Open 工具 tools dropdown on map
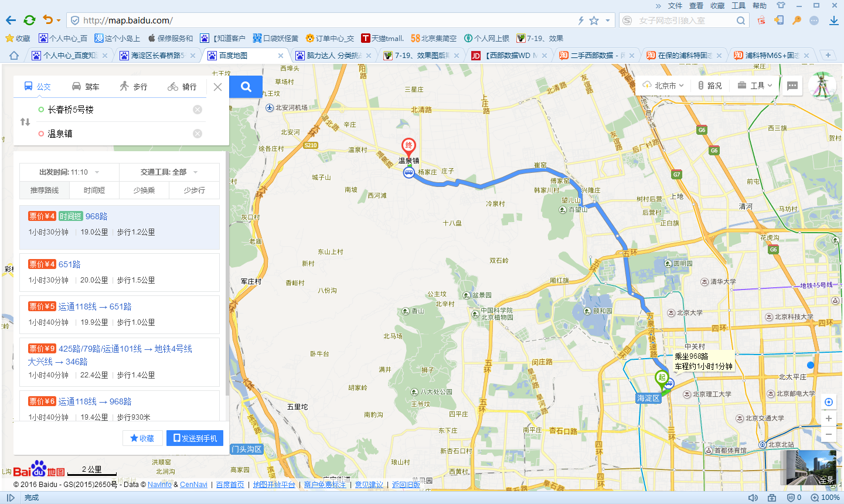 tap(755, 86)
